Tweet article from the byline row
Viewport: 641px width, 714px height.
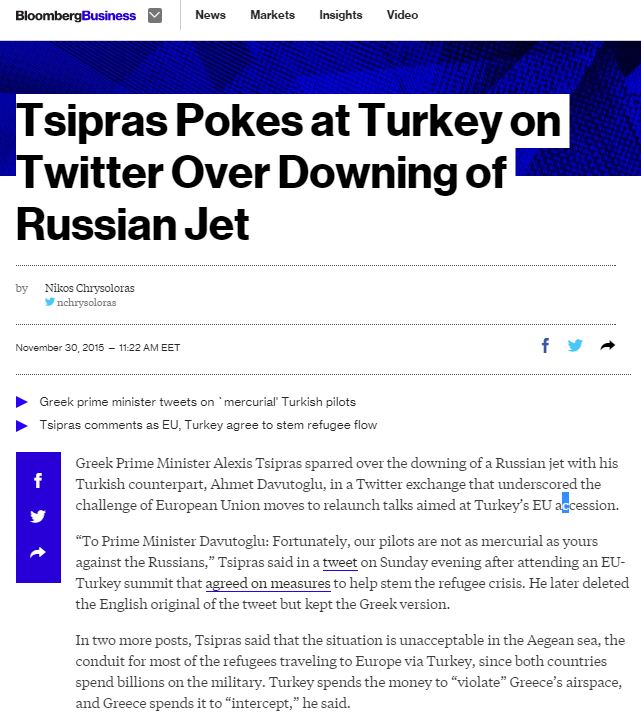pyautogui.click(x=575, y=346)
